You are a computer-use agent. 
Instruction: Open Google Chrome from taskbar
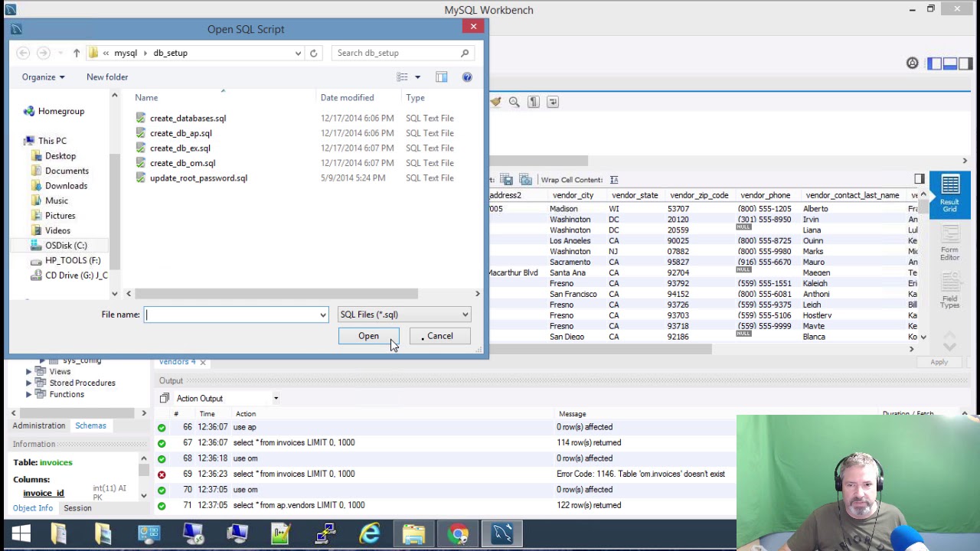point(459,534)
